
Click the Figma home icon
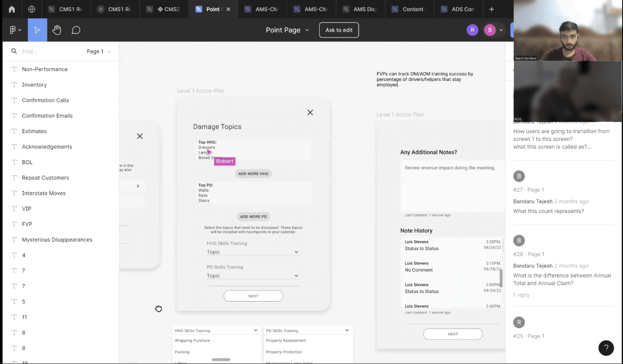pyautogui.click(x=12, y=9)
